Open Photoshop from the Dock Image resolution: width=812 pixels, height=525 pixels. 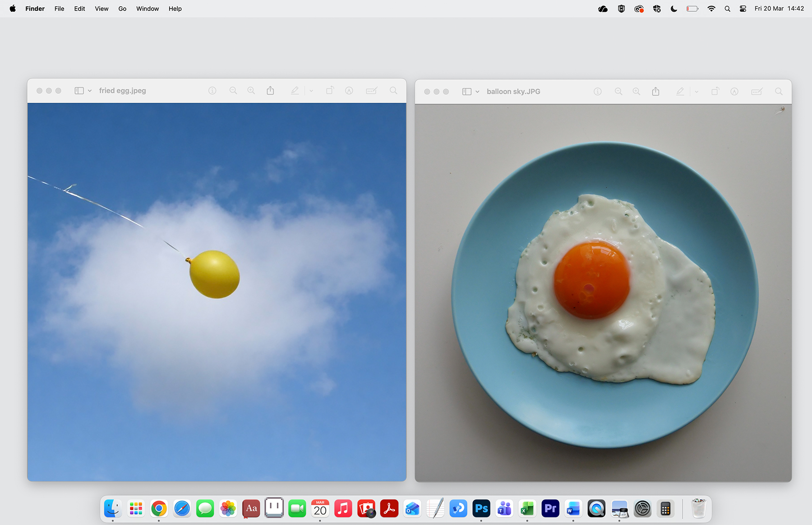point(481,508)
